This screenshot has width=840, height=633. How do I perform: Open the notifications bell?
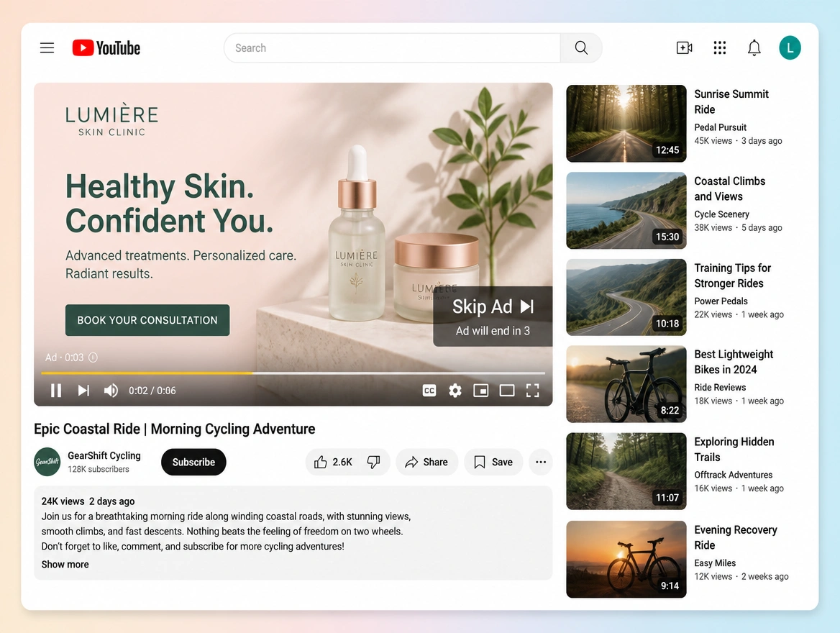click(754, 47)
